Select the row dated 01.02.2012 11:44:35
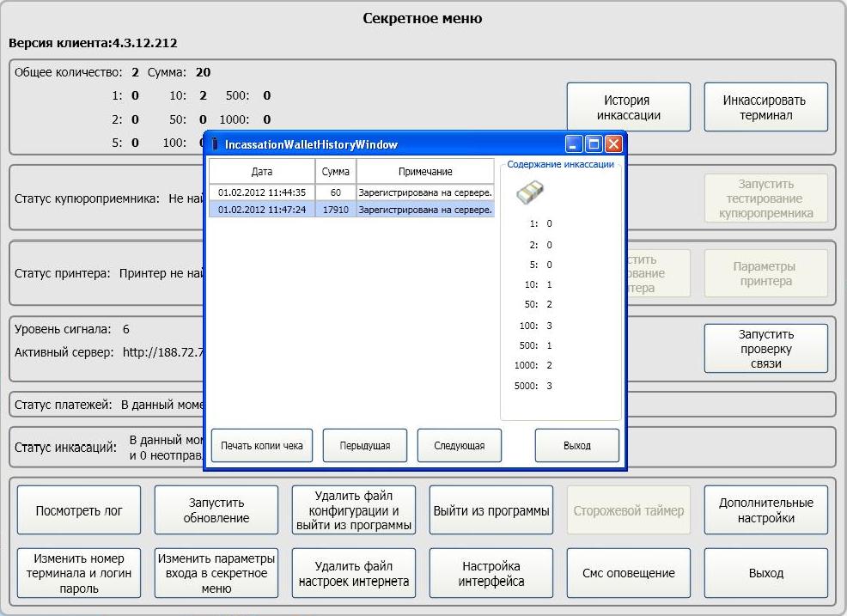Viewport: 847px width, 616px height. 351,192
